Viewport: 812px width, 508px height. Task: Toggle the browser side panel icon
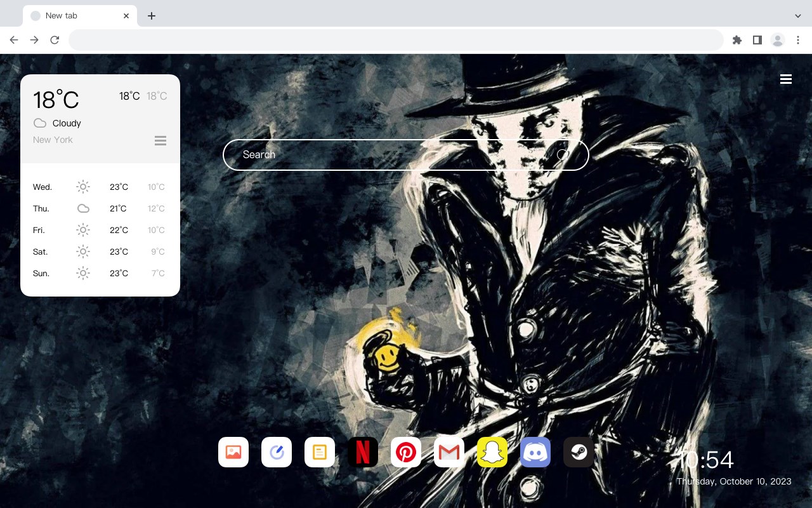point(757,40)
